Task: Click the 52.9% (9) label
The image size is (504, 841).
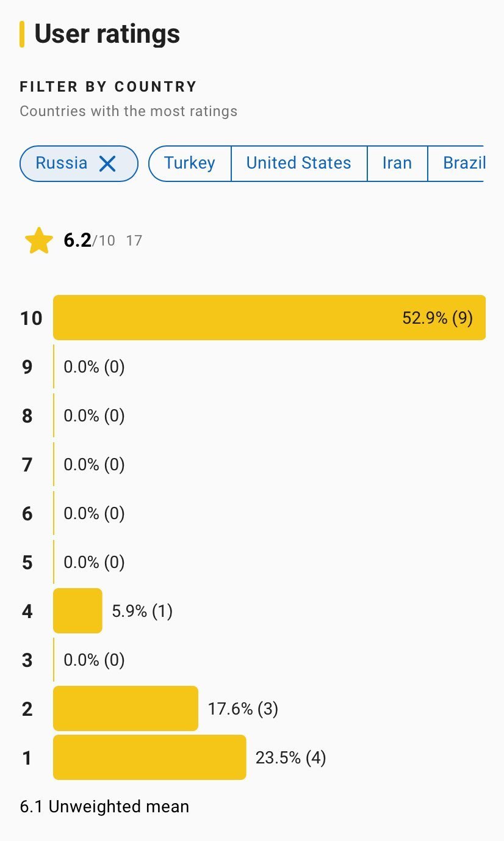Action: coord(437,318)
